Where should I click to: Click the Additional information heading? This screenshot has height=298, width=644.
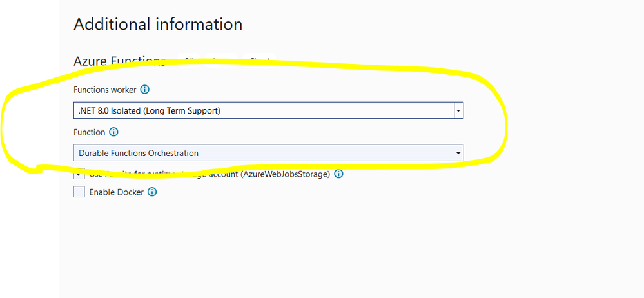tap(158, 25)
